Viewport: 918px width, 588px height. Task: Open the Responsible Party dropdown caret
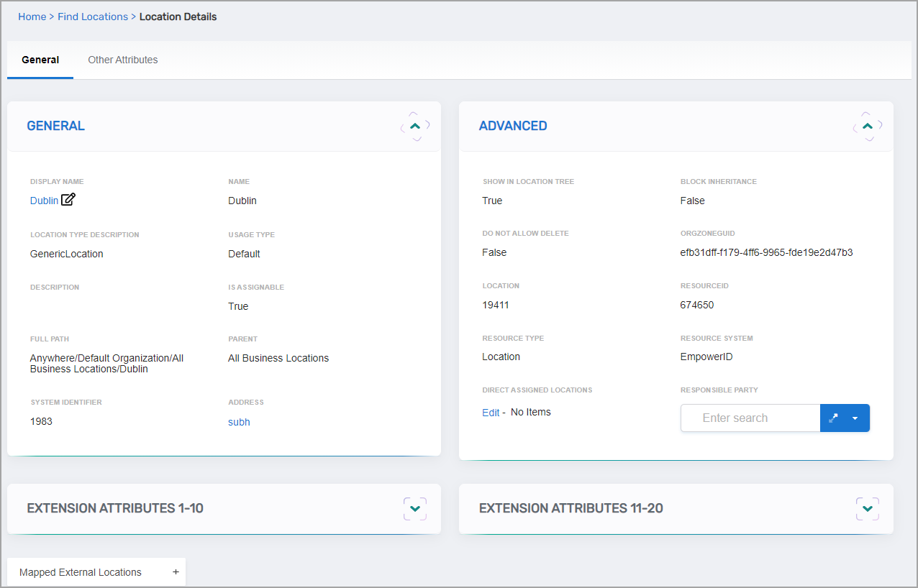[855, 418]
